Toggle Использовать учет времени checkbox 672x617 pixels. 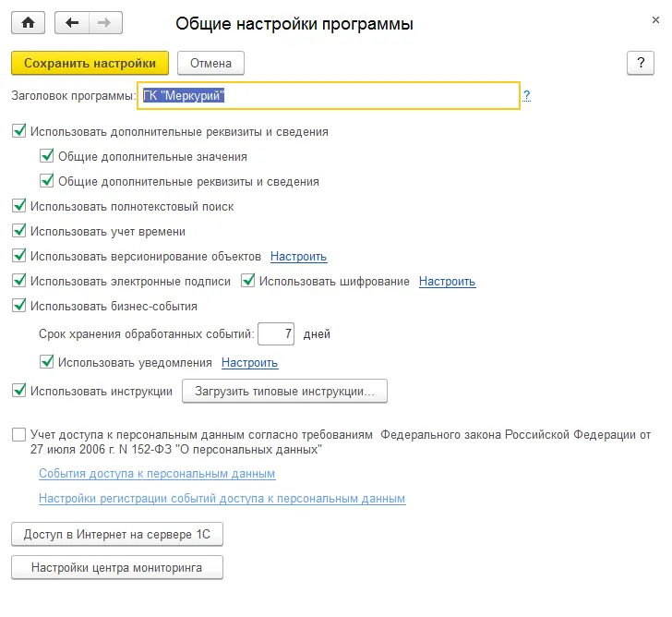18,231
